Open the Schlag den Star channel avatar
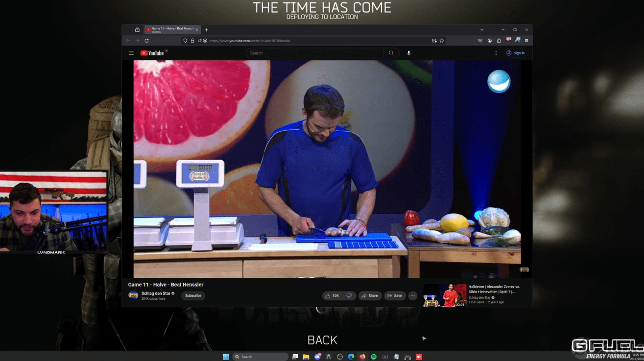 coord(133,295)
